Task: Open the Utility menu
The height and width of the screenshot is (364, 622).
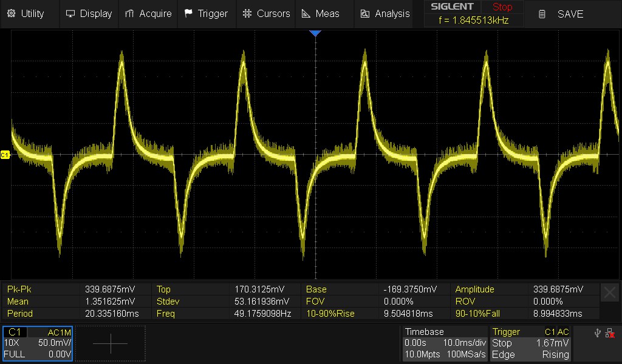Action: [26, 13]
